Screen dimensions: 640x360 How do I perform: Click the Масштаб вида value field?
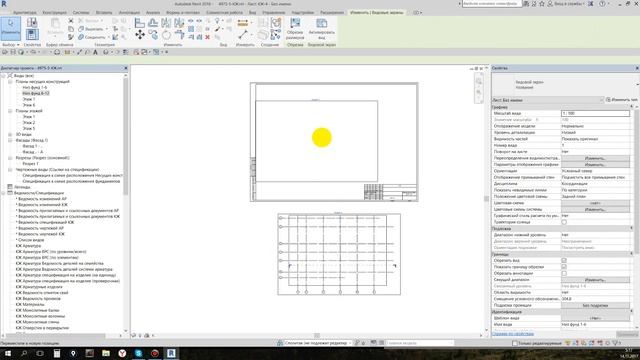click(596, 113)
